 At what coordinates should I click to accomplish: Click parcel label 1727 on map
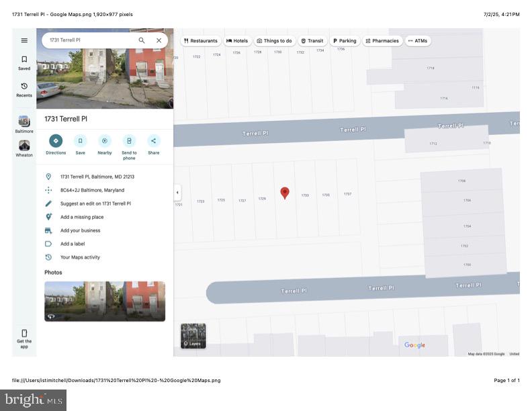[242, 201]
